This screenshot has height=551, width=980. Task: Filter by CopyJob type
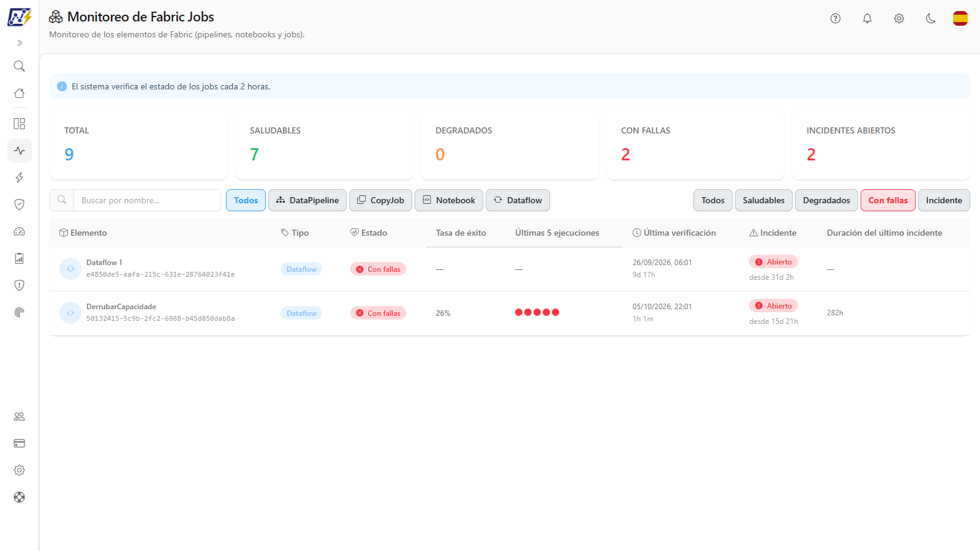click(x=380, y=200)
